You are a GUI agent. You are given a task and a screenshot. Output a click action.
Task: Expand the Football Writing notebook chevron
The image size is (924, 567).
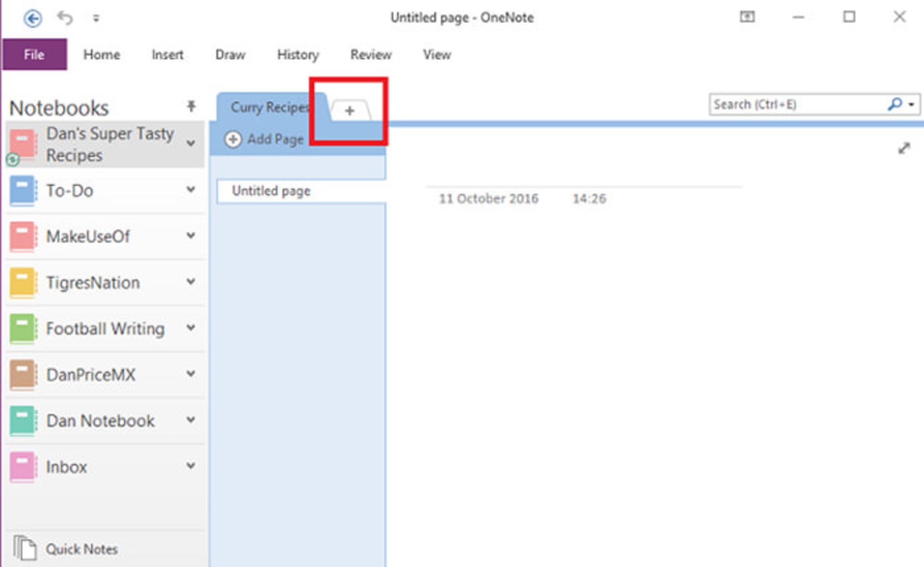pyautogui.click(x=191, y=328)
